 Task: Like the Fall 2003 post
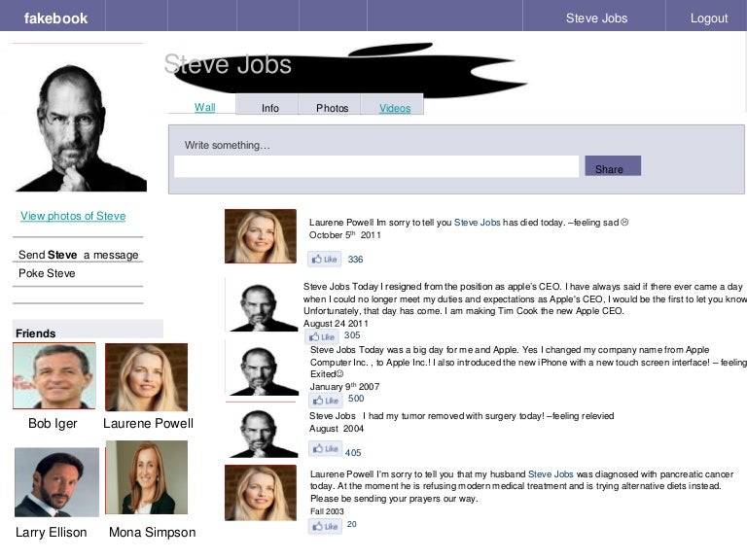[x=325, y=526]
